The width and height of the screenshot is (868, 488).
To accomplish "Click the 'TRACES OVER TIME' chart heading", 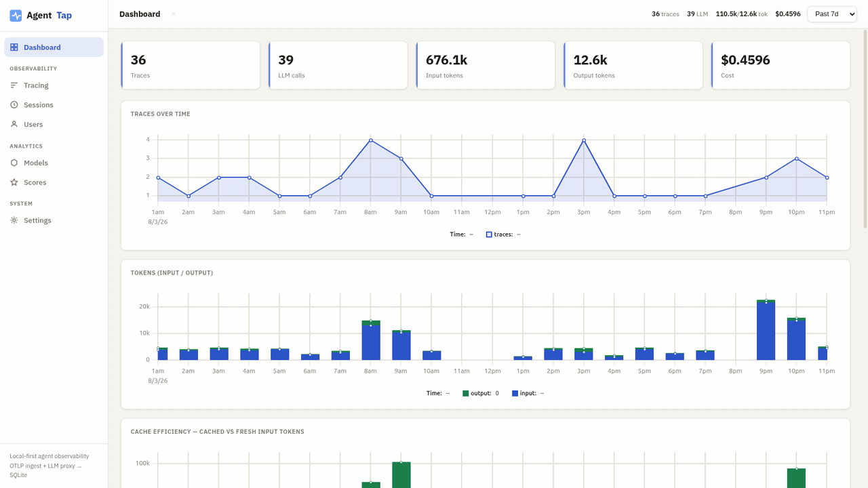I will pos(161,114).
